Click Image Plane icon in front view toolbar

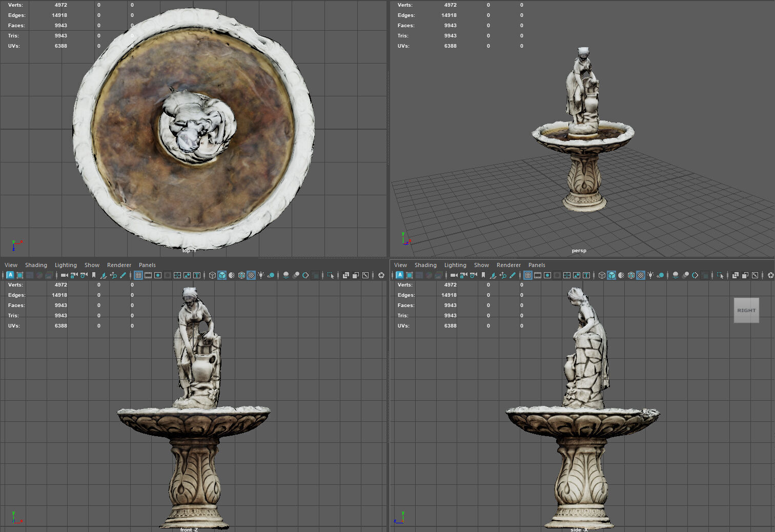(103, 275)
